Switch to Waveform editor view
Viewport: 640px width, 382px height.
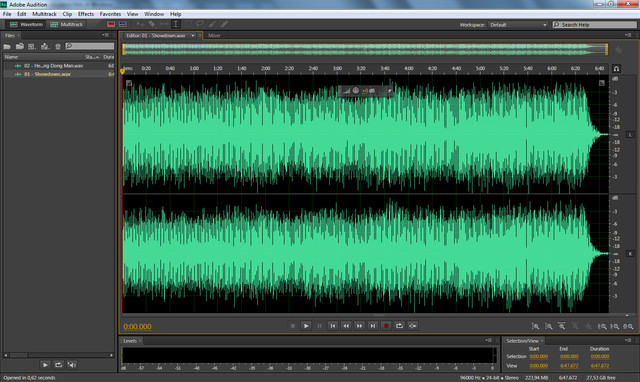(x=27, y=24)
